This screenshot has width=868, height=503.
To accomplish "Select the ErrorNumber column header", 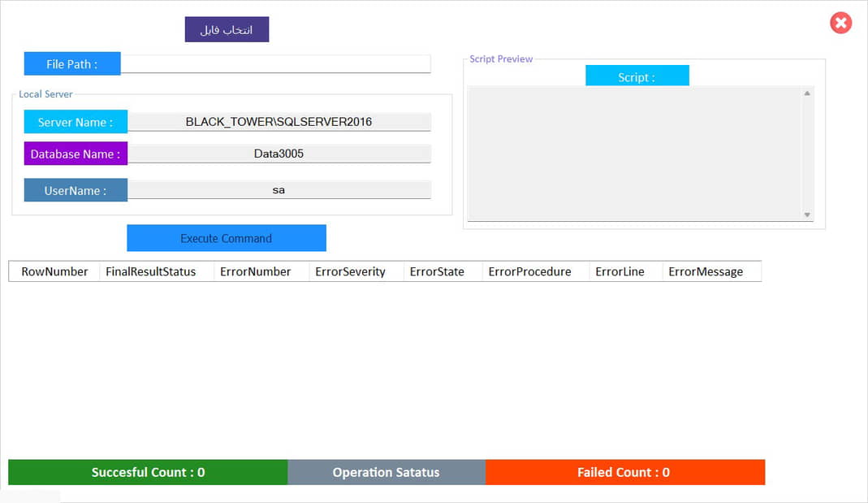I will point(255,271).
